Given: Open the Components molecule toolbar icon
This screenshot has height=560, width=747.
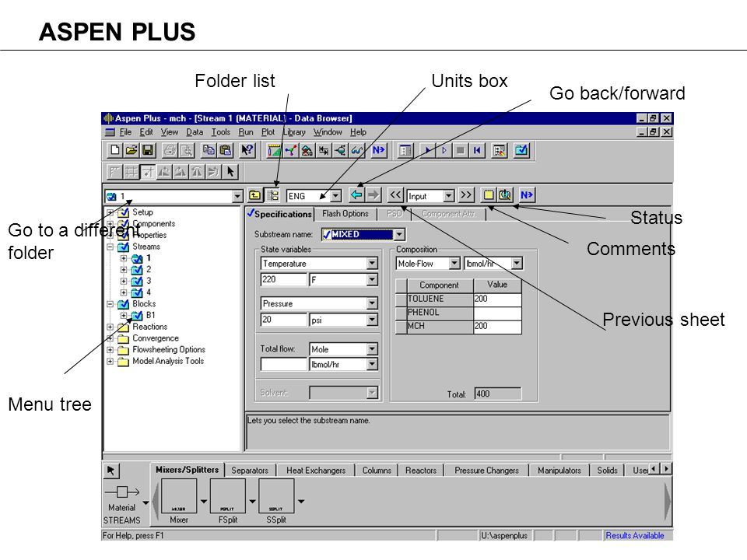Looking at the screenshot, I should pos(290,150).
